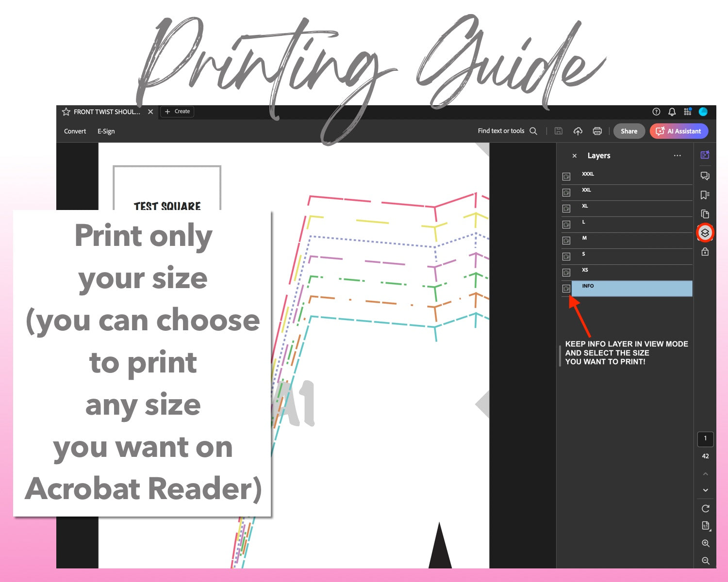Open Layers panel options ellipsis menu
The width and height of the screenshot is (728, 582).
(677, 156)
